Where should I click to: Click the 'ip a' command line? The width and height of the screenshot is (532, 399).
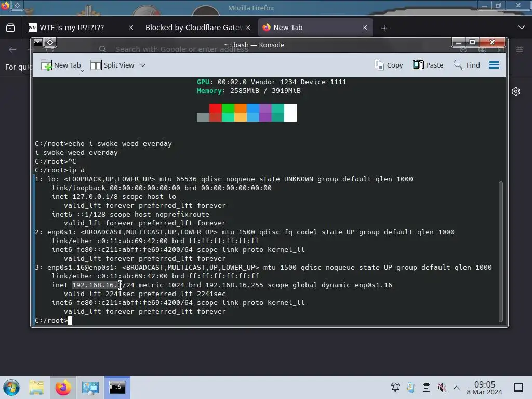point(60,170)
